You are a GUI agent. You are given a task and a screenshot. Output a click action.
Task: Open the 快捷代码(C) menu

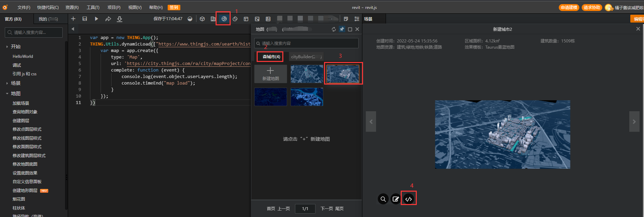point(48,8)
